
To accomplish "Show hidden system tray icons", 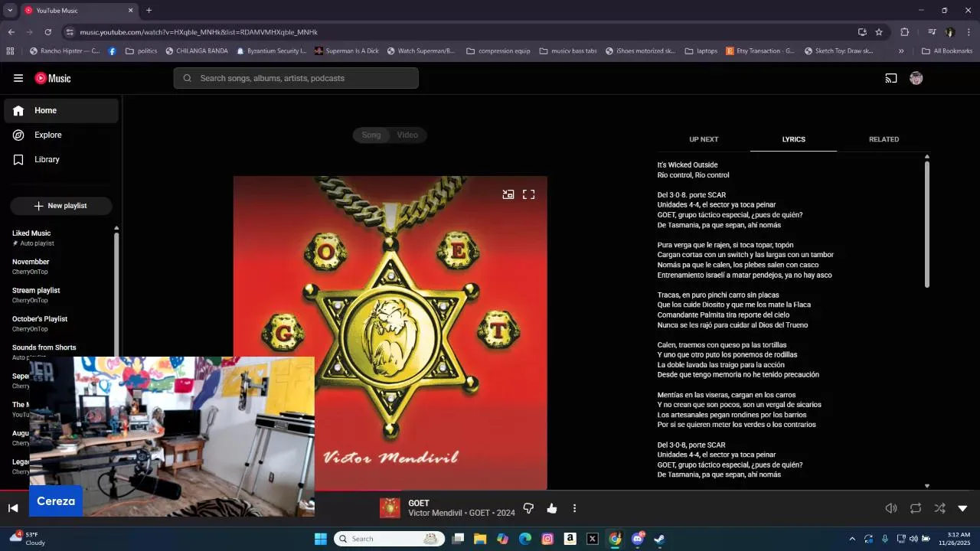I will 852,539.
